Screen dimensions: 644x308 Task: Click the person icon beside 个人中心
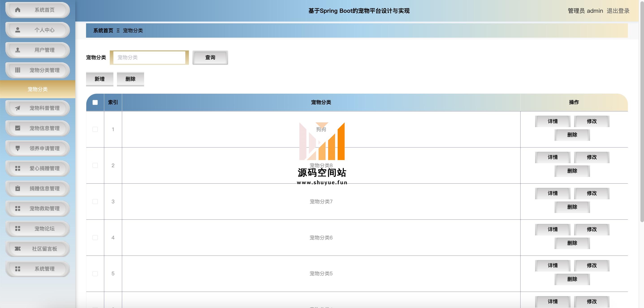[17, 30]
